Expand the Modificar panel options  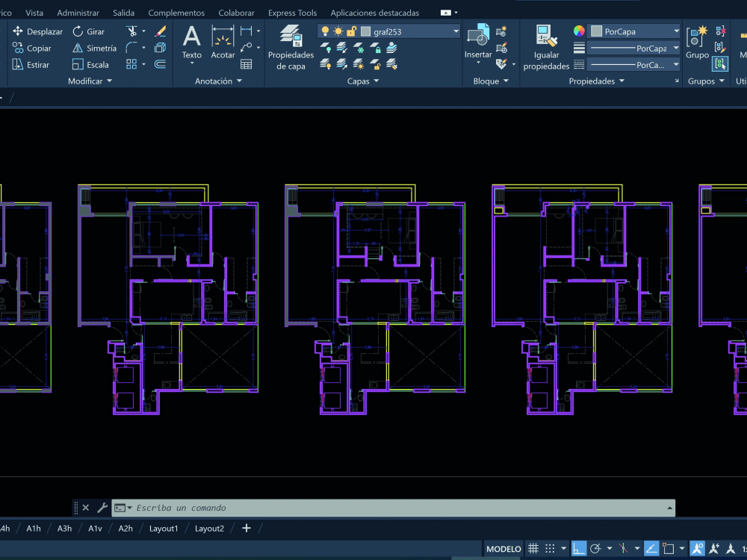108,81
